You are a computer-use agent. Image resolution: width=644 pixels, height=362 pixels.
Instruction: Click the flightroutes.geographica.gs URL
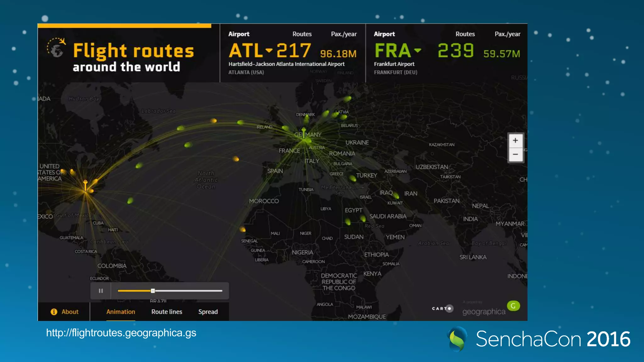pos(121,333)
